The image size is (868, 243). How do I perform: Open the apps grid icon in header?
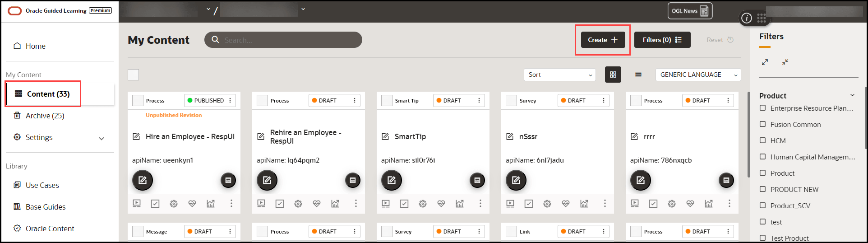[762, 18]
